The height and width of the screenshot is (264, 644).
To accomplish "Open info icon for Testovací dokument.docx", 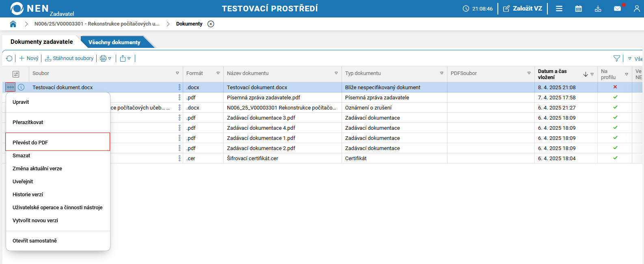I will (21, 87).
